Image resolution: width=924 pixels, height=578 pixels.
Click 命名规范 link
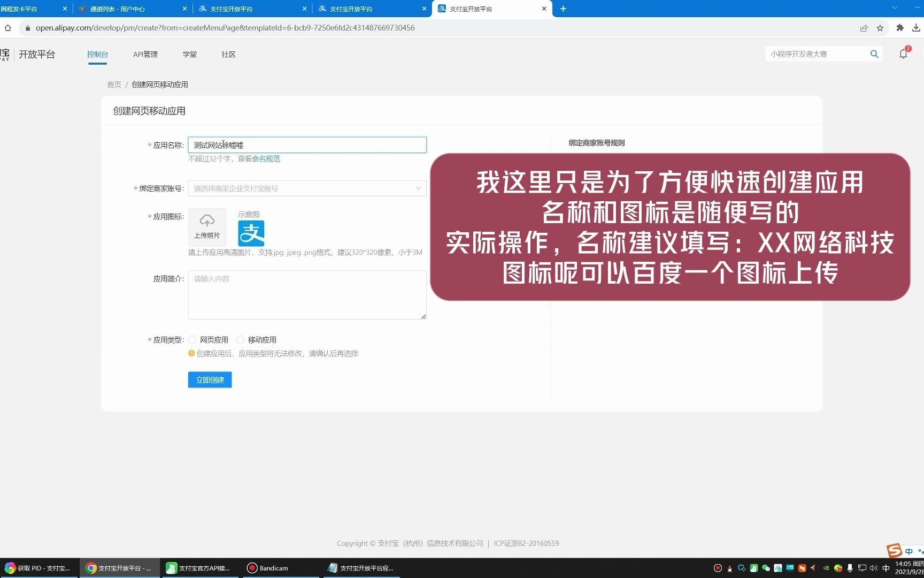[266, 159]
